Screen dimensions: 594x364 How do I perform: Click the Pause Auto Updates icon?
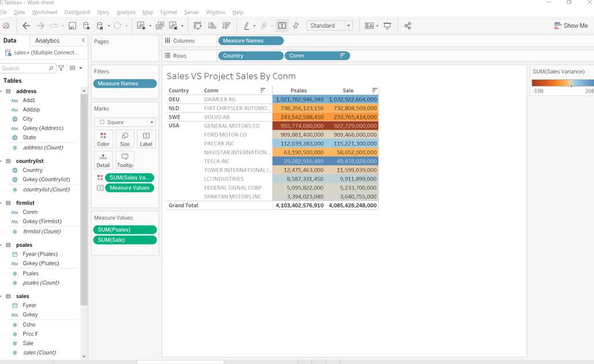100,26
